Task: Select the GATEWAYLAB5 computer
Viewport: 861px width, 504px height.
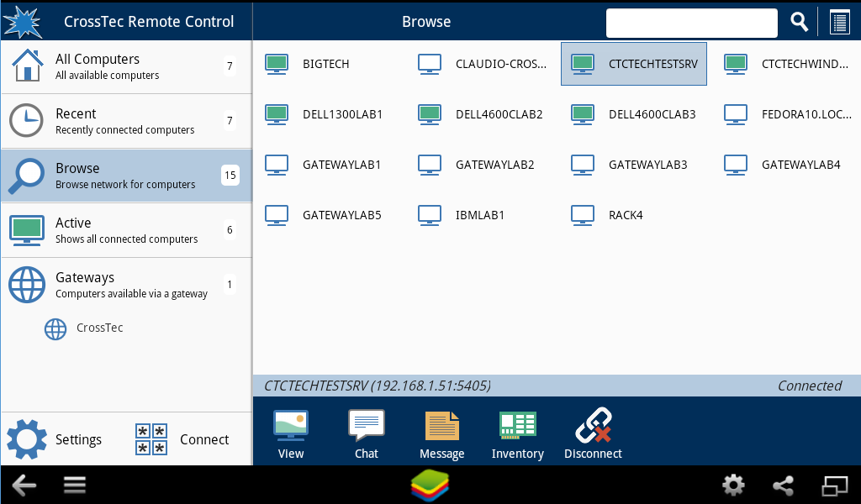Action: click(x=327, y=216)
